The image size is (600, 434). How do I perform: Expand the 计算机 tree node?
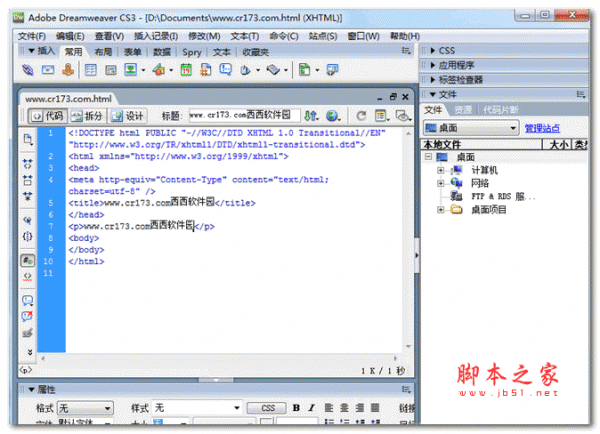click(x=441, y=170)
